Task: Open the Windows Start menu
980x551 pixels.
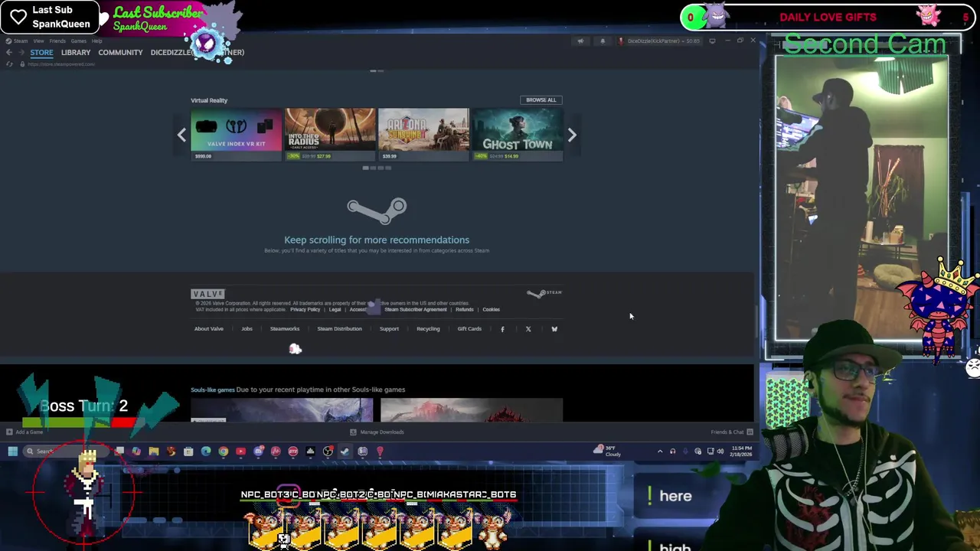Action: [x=12, y=452]
